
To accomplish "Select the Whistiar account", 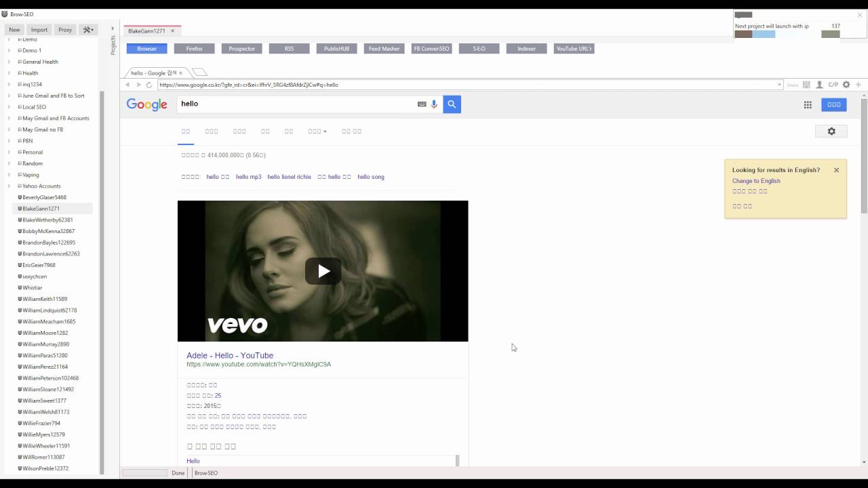I will point(32,287).
